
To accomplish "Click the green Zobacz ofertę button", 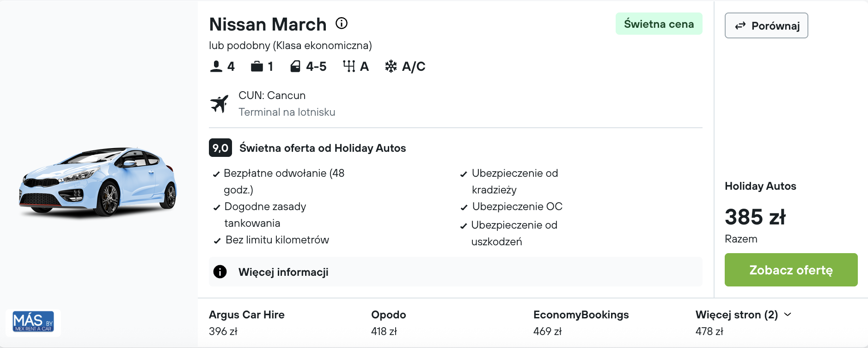I will [791, 270].
